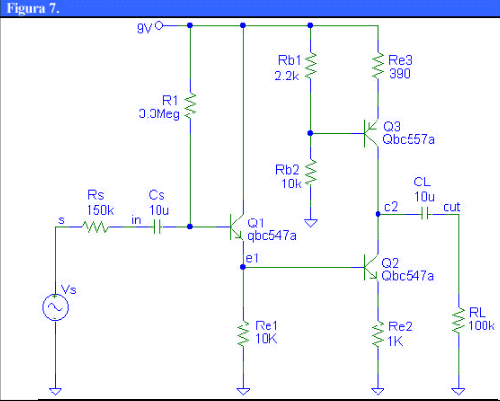Select the Q3 Qbc557a PNP transistor
This screenshot has height=401, width=500.
tap(371, 133)
